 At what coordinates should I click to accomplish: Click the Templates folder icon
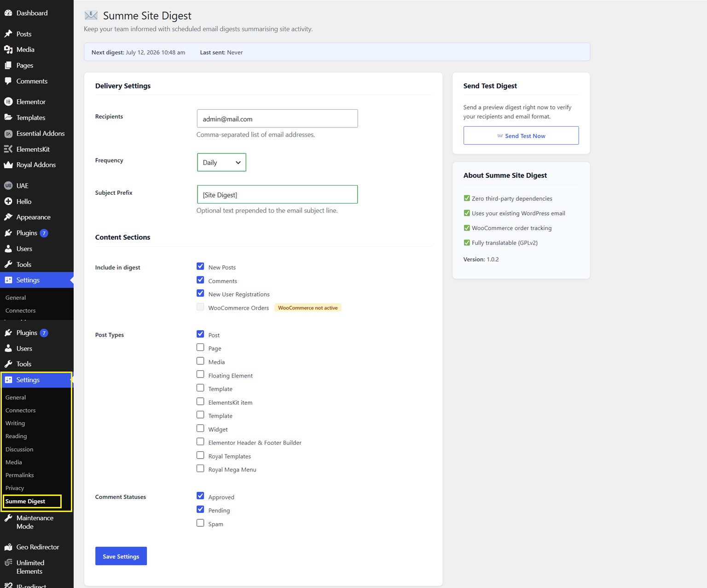point(8,117)
